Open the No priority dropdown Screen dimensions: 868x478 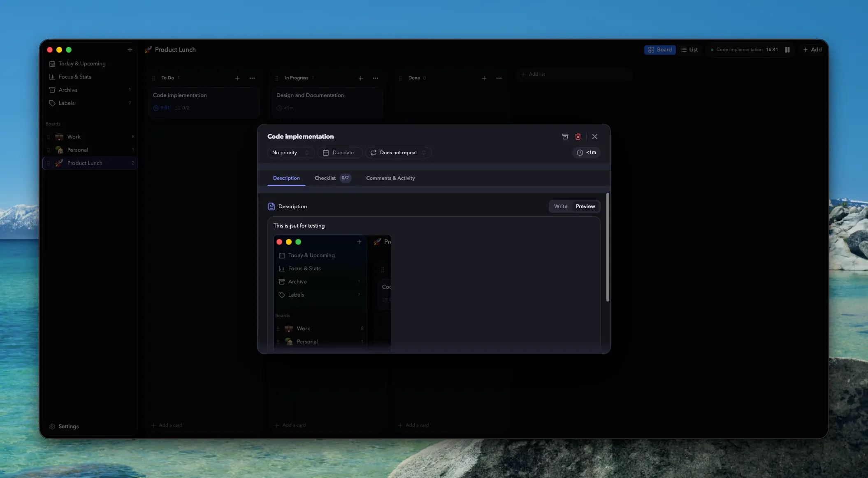(291, 153)
